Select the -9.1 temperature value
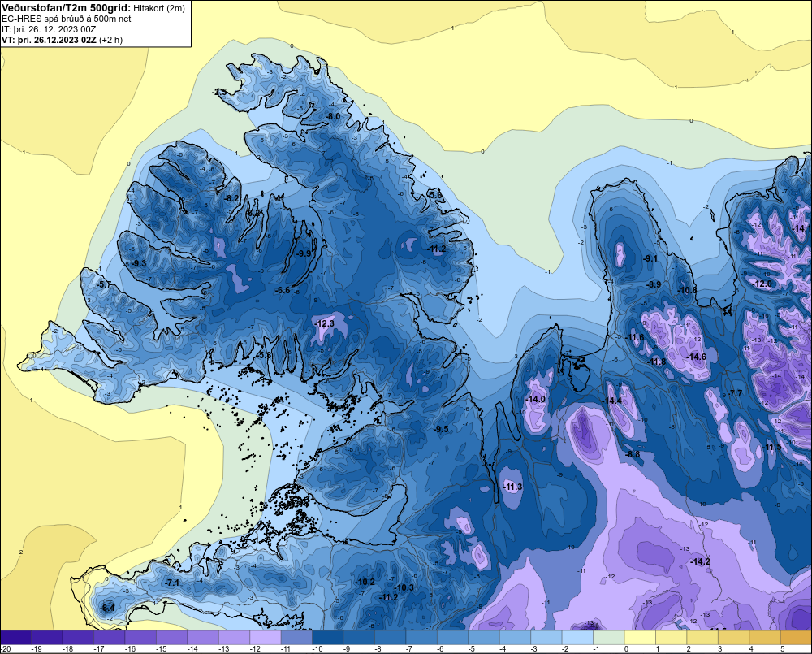 pyautogui.click(x=650, y=258)
